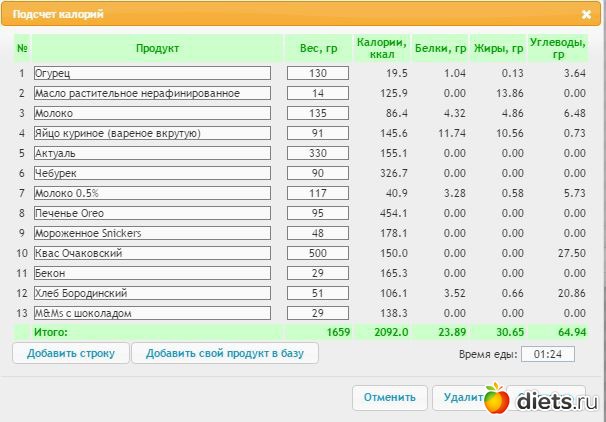The height and width of the screenshot is (422, 606).
Task: Click the Хлеб Бородинский product field
Action: point(152,293)
